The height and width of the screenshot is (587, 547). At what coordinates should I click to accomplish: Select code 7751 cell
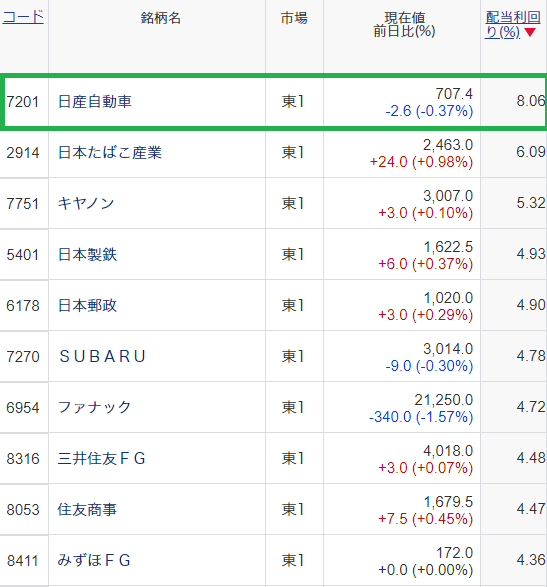23,204
